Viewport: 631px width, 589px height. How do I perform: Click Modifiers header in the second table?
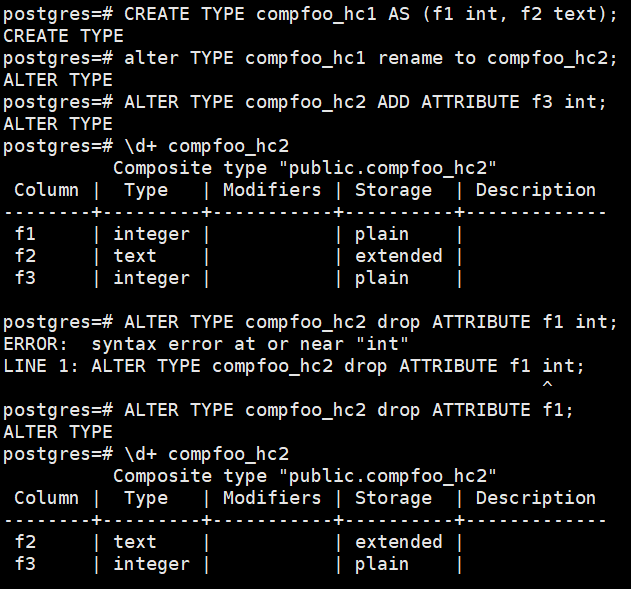(x=272, y=498)
